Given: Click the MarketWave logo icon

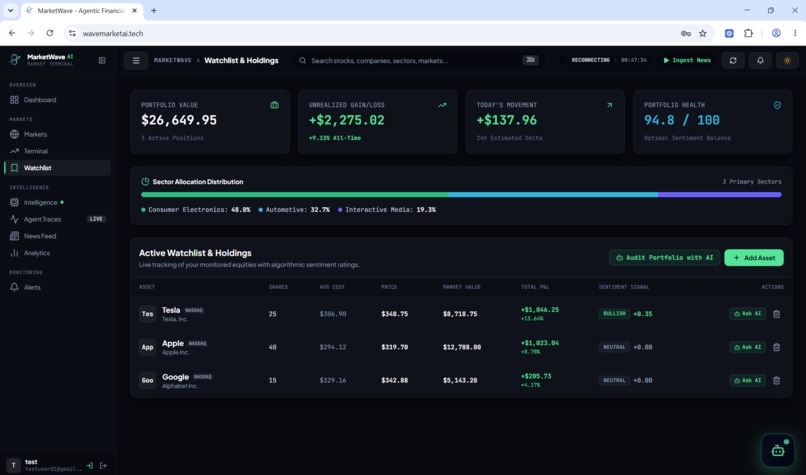Looking at the screenshot, I should (x=15, y=60).
